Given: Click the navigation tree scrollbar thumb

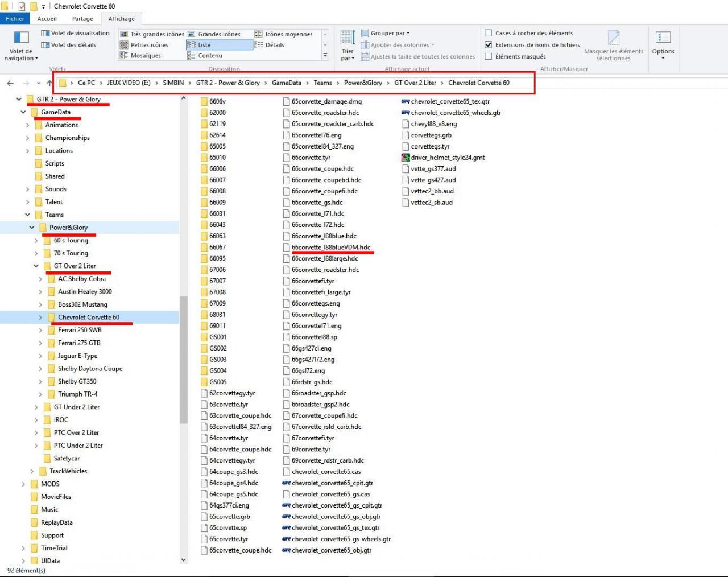Looking at the screenshot, I should [x=183, y=360].
